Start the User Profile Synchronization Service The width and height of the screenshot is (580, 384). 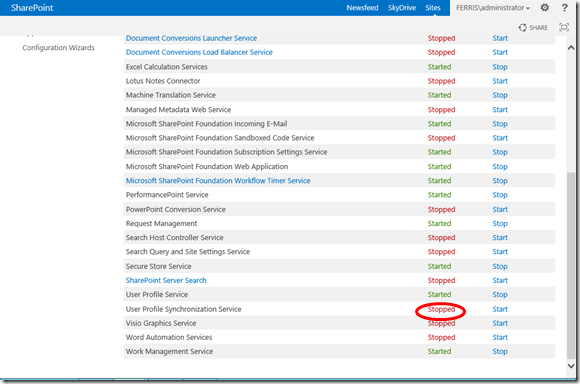[x=500, y=309]
